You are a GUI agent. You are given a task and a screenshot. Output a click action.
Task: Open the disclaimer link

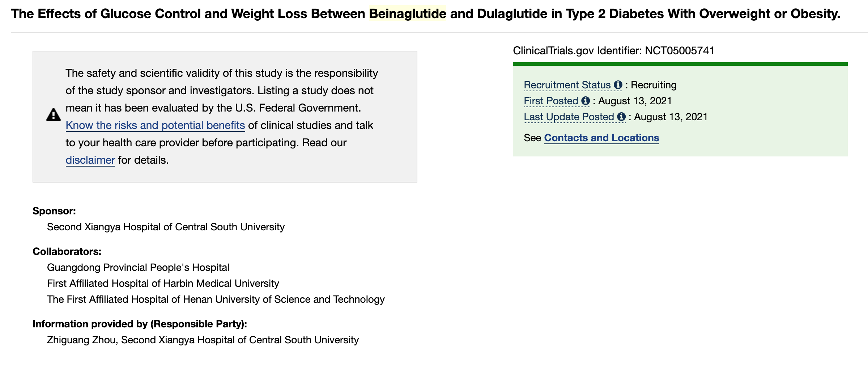[90, 160]
